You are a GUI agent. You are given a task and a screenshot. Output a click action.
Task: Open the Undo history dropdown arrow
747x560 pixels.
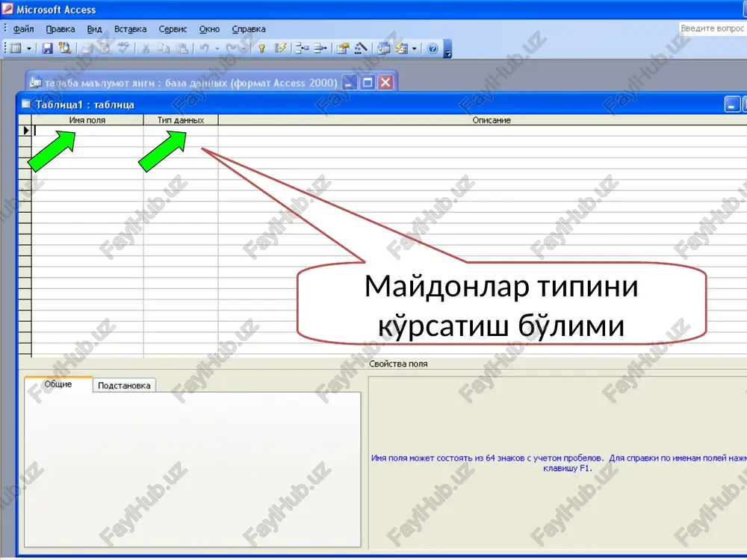[217, 49]
